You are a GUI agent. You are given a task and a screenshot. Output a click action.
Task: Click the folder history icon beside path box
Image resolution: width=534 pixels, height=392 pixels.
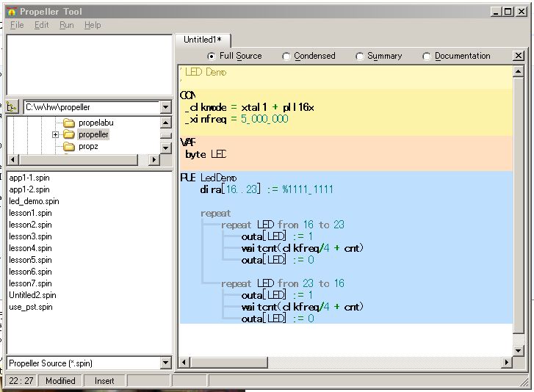point(12,107)
